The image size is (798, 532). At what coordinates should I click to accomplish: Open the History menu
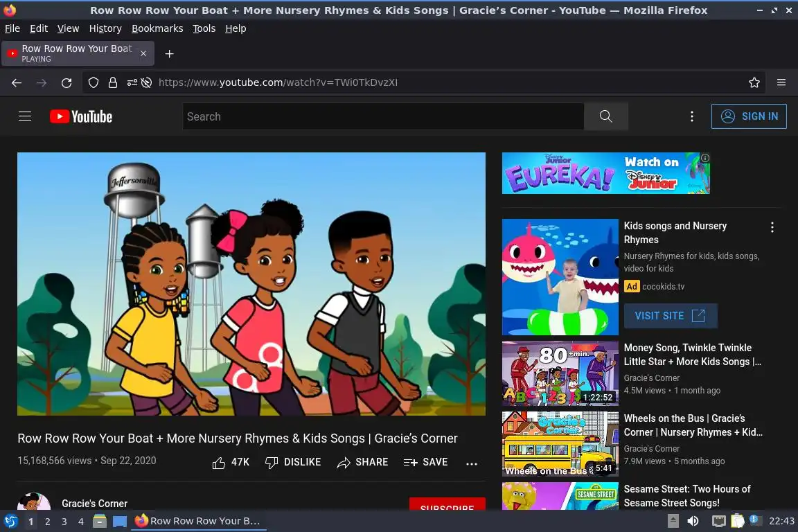(x=105, y=28)
